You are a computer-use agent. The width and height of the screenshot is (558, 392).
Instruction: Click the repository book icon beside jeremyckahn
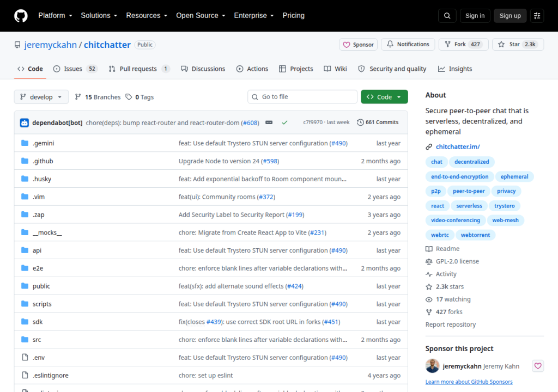17,45
